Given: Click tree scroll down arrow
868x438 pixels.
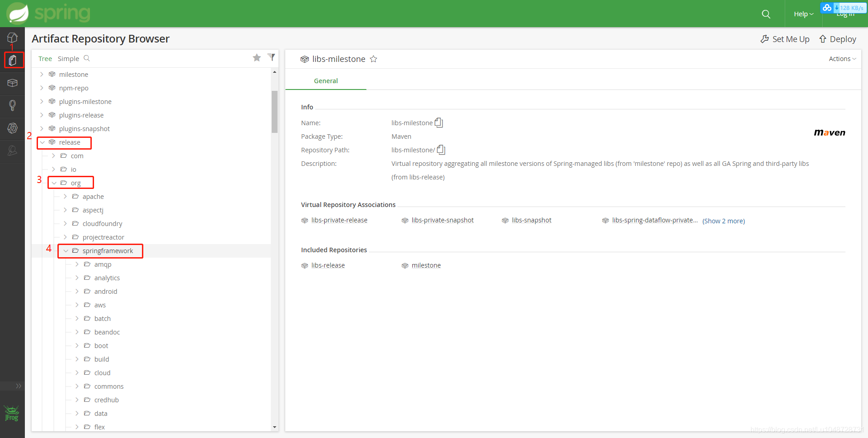Looking at the screenshot, I should 274,427.
